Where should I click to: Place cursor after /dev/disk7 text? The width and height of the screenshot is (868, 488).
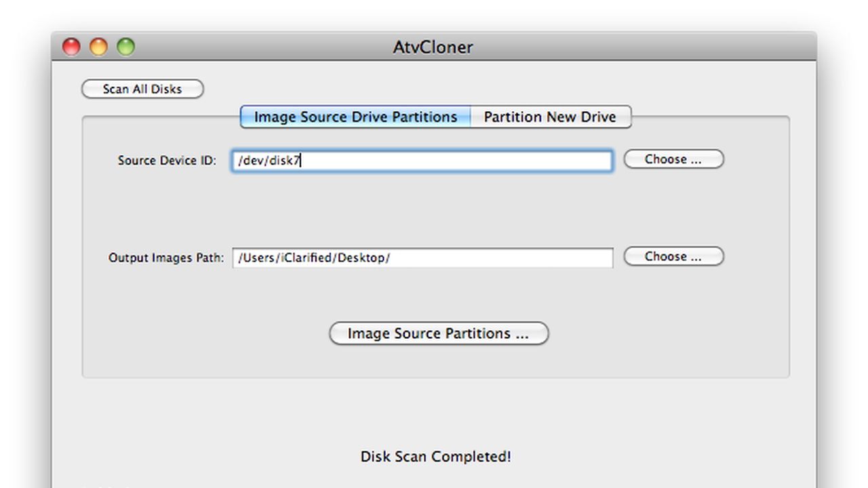(x=302, y=161)
